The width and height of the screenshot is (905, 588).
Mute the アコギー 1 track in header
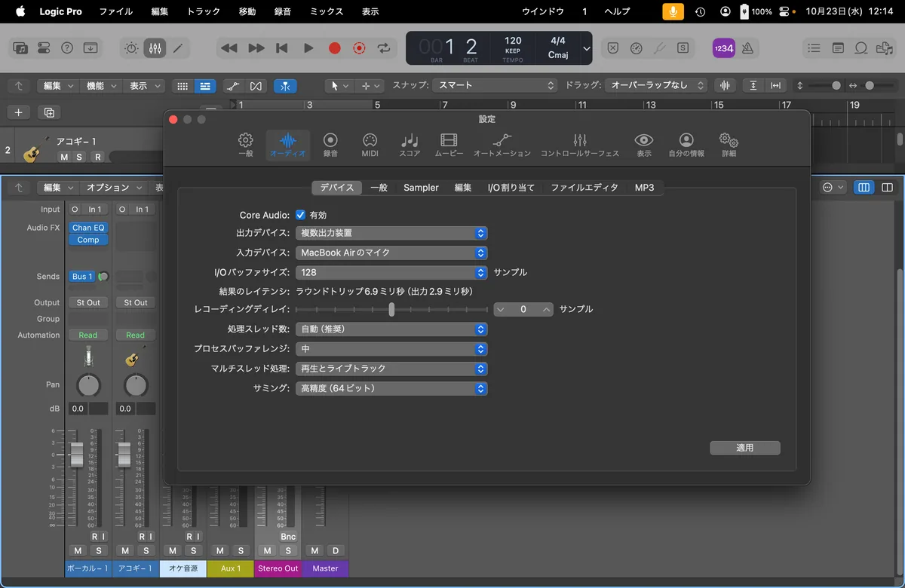64,157
